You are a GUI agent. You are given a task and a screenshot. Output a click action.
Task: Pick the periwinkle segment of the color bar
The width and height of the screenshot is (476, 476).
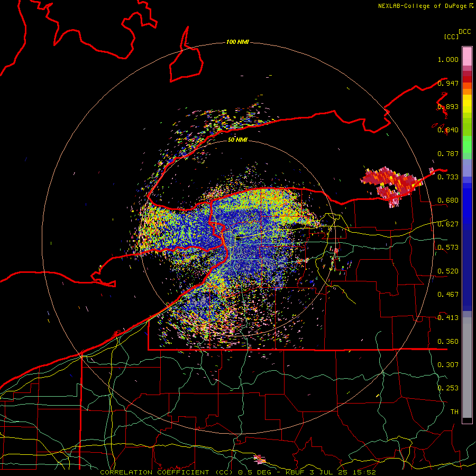[467, 168]
